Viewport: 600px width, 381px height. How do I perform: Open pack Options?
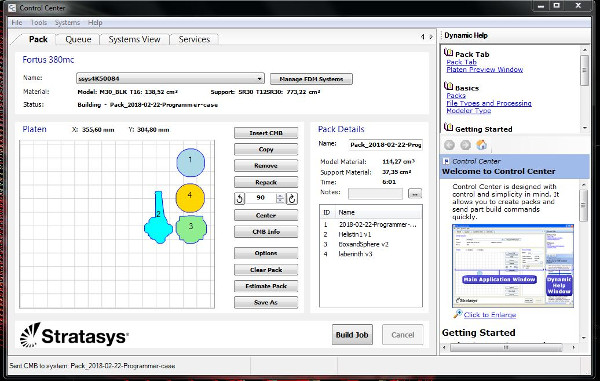(x=266, y=253)
